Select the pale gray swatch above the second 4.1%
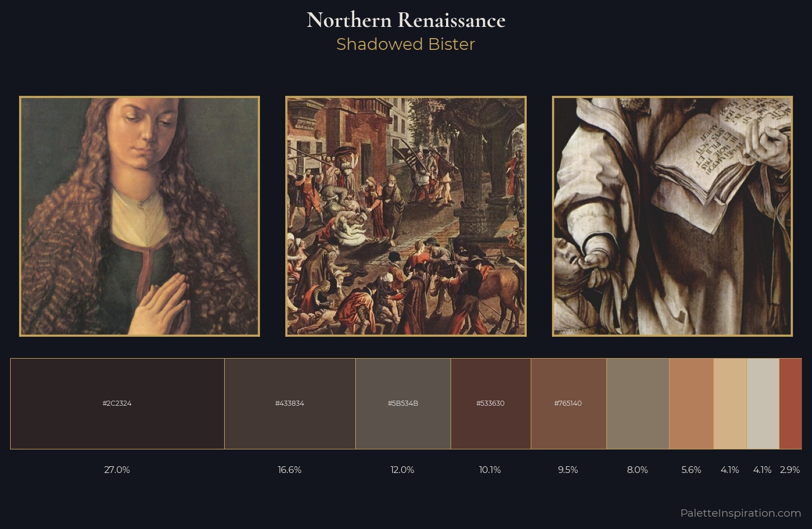The width and height of the screenshot is (812, 529). [x=763, y=403]
